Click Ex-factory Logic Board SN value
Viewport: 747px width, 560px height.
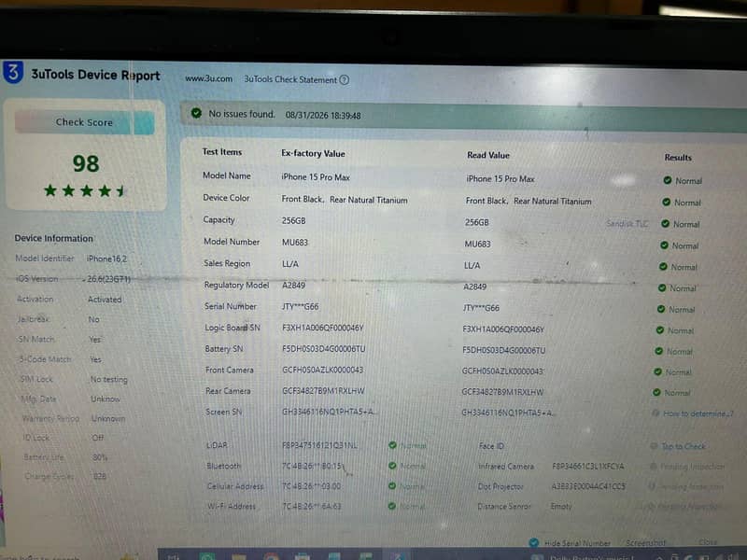pos(323,328)
